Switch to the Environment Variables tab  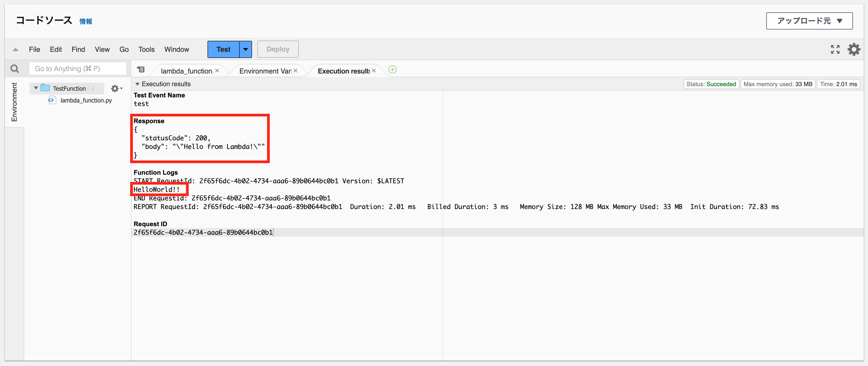265,71
